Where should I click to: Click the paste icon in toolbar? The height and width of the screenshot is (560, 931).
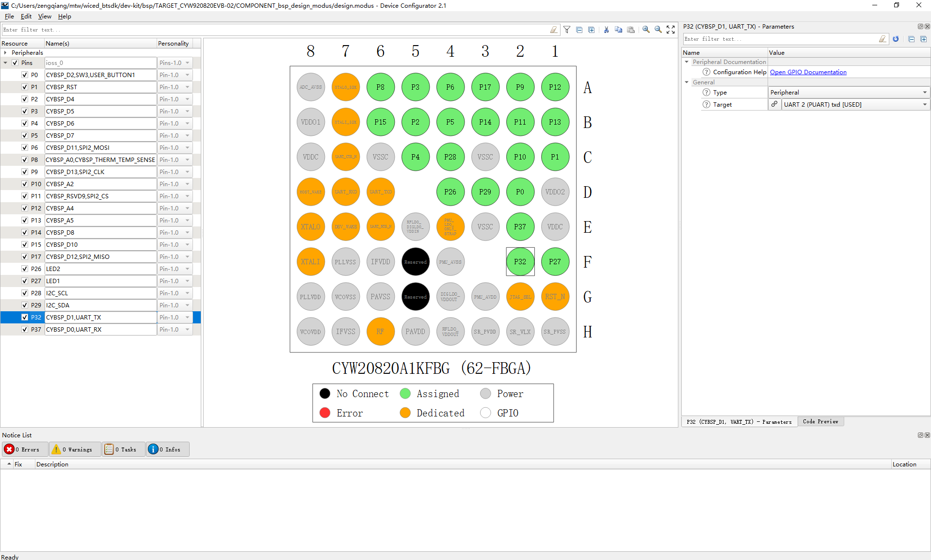tap(631, 30)
